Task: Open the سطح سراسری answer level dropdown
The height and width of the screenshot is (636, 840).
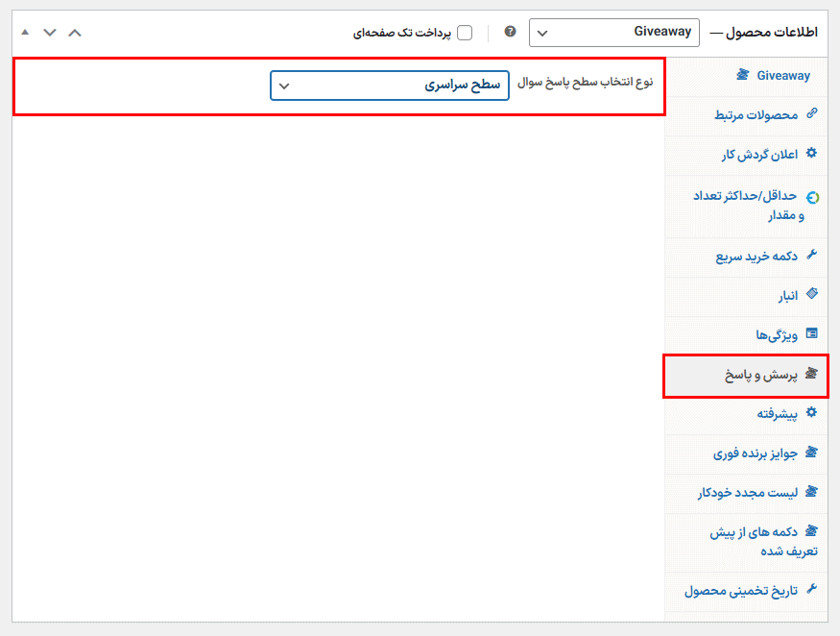Action: pos(389,85)
